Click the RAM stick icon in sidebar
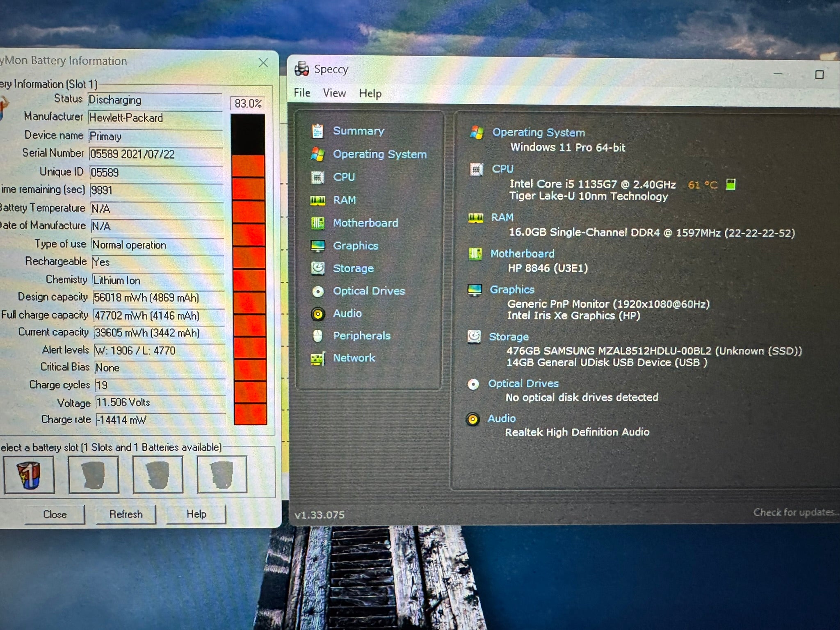The image size is (840, 630). click(x=317, y=200)
